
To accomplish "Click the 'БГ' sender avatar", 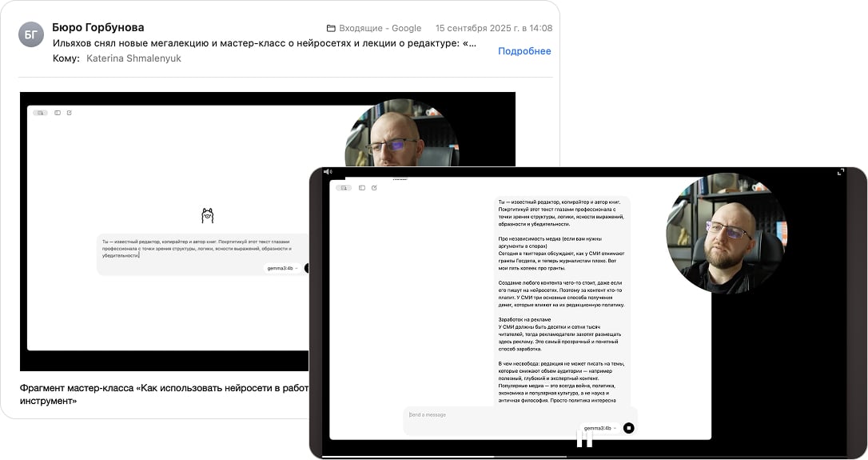I will pos(31,34).
